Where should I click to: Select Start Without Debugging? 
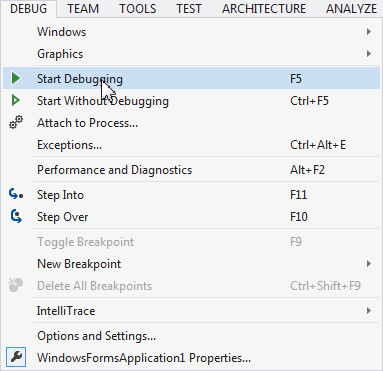(x=191, y=101)
